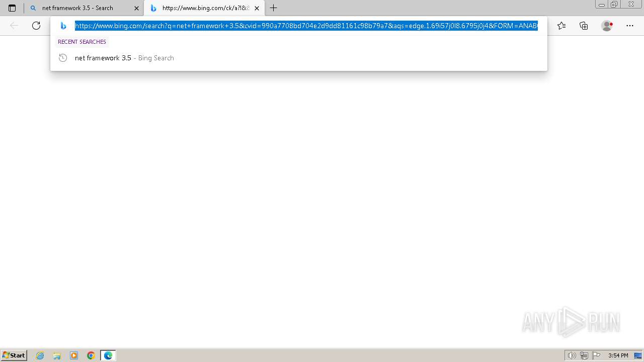This screenshot has width=644, height=362.
Task: Switch to the net framework 3.5 Search tab
Action: [x=85, y=8]
